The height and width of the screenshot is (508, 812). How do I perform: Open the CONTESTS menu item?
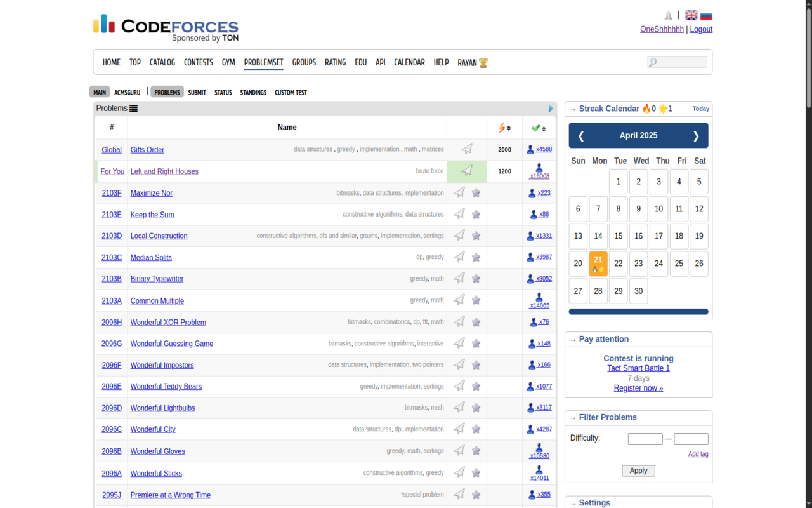[x=198, y=62]
